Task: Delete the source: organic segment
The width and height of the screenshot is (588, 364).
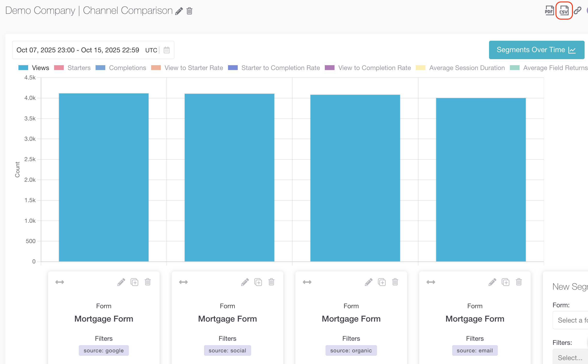Action: (x=395, y=282)
